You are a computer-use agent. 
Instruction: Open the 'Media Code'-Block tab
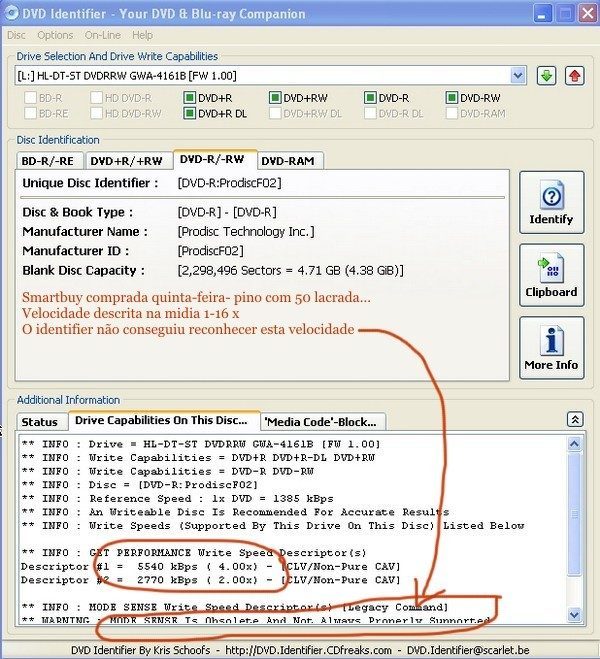[x=321, y=422]
